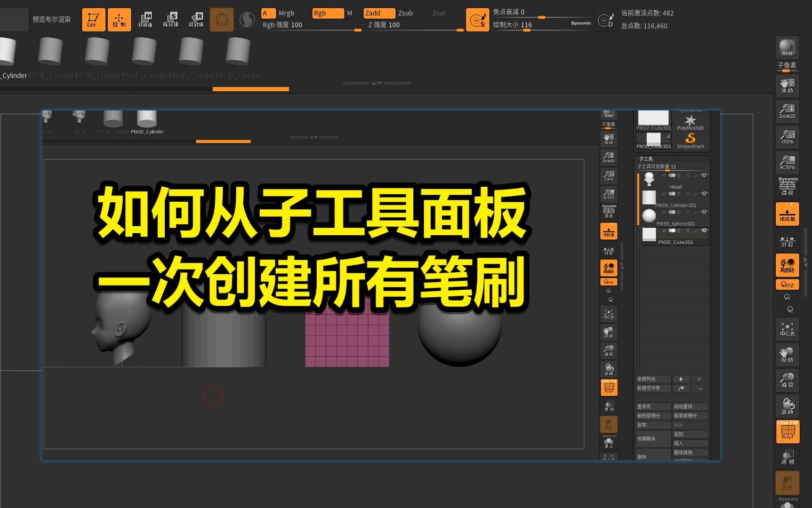Toggle the 透视 perspective icon

pos(787,187)
